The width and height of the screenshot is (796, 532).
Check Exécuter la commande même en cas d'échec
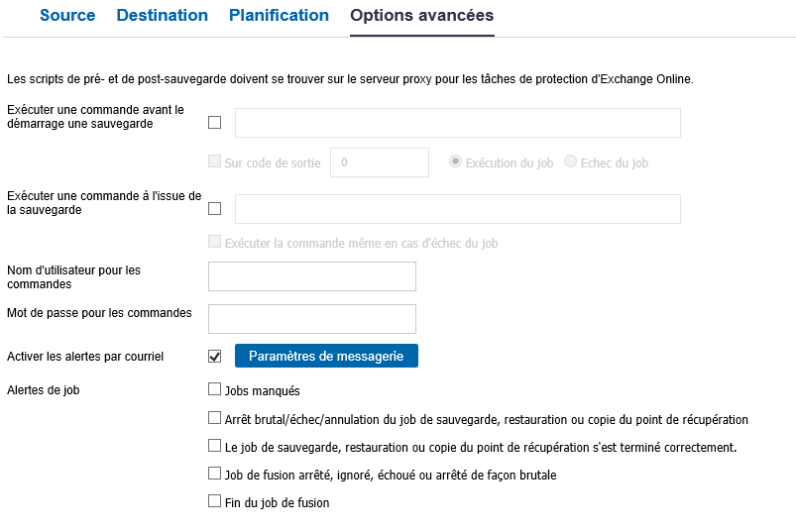(215, 242)
